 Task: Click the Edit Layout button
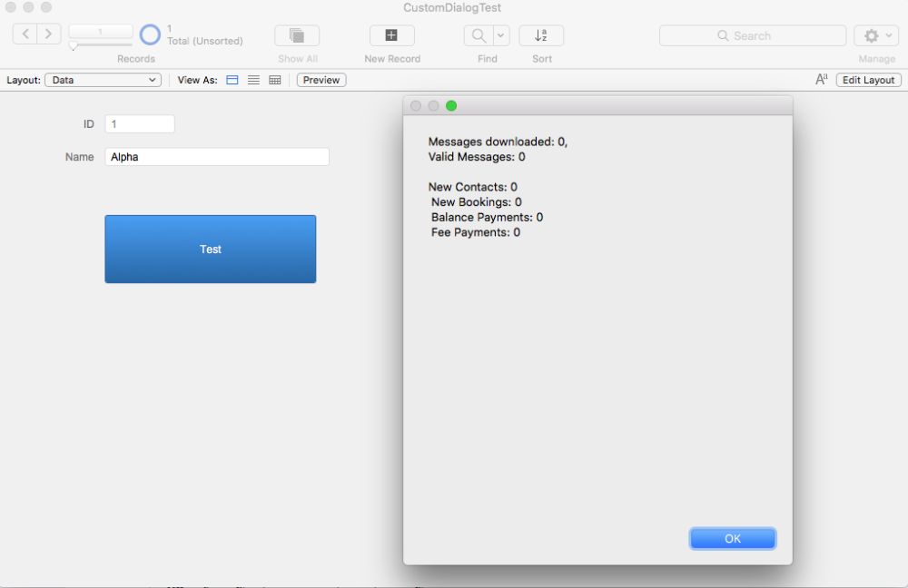868,80
